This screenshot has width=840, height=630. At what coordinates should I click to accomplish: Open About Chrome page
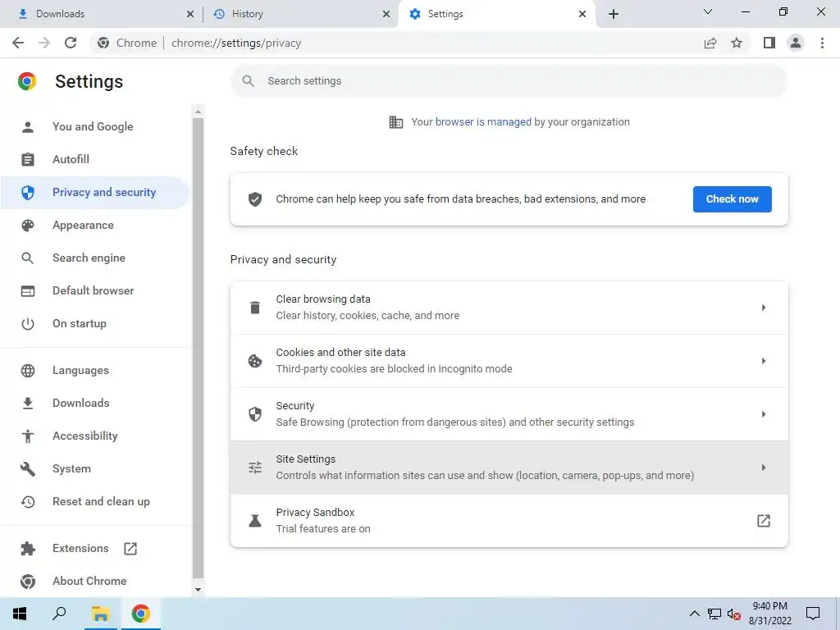94,581
